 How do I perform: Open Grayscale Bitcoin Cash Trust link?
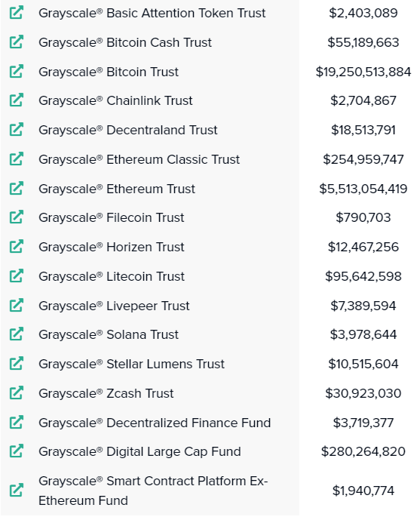125,42
